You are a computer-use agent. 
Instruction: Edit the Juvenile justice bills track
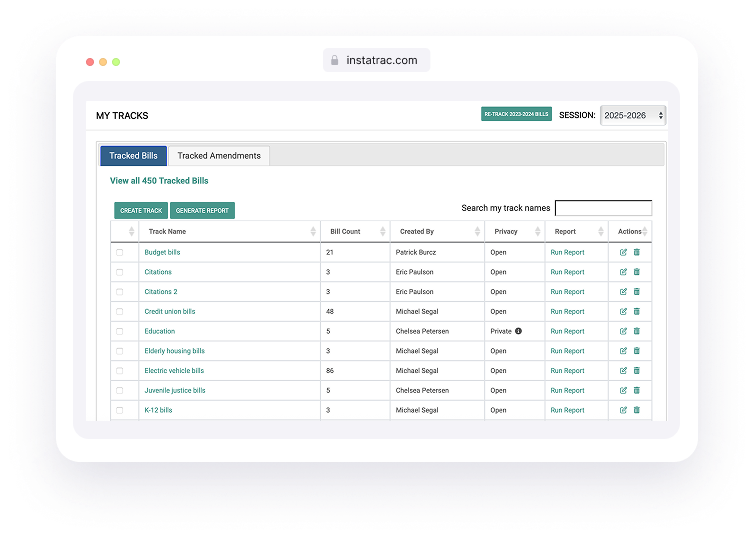tap(623, 390)
